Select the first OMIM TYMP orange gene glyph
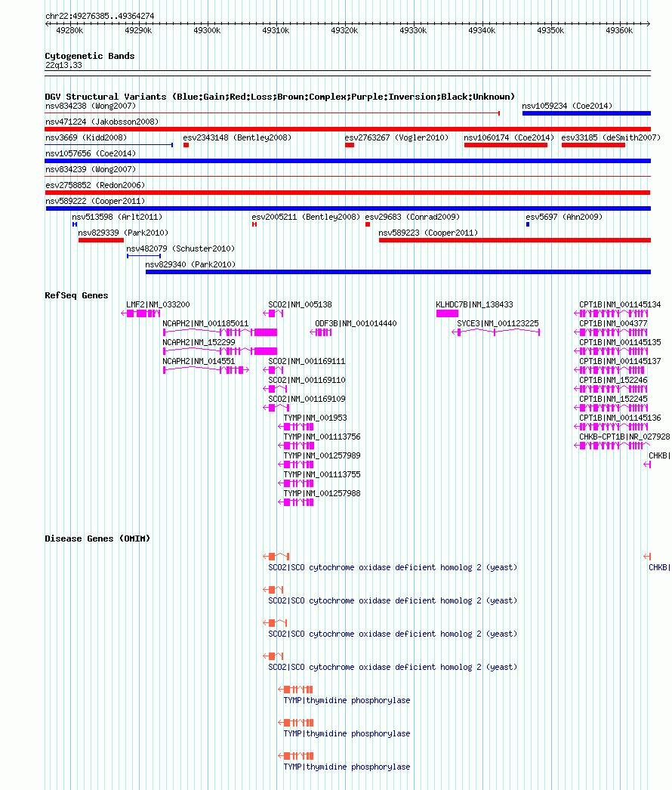This screenshot has width=672, height=790. click(296, 690)
